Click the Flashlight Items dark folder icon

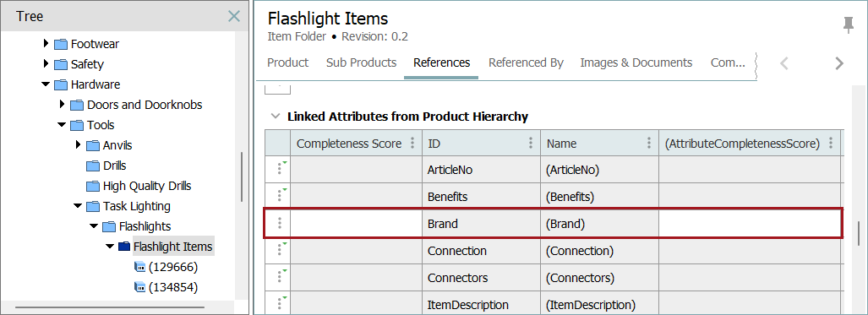coord(124,247)
